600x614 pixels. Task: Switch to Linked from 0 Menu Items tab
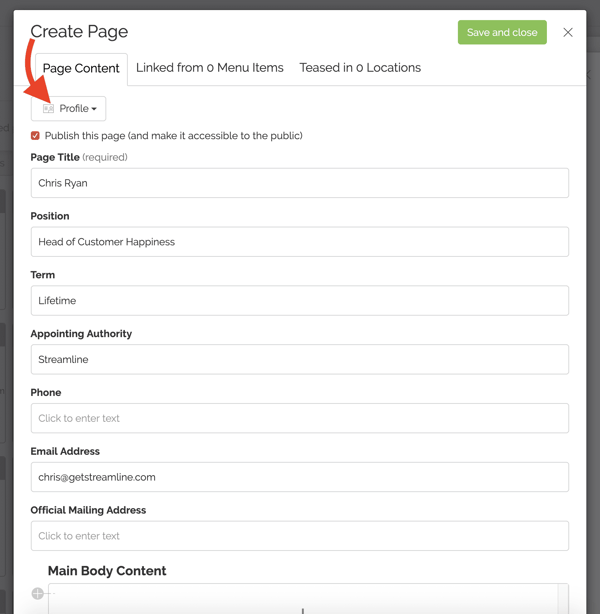(x=210, y=68)
